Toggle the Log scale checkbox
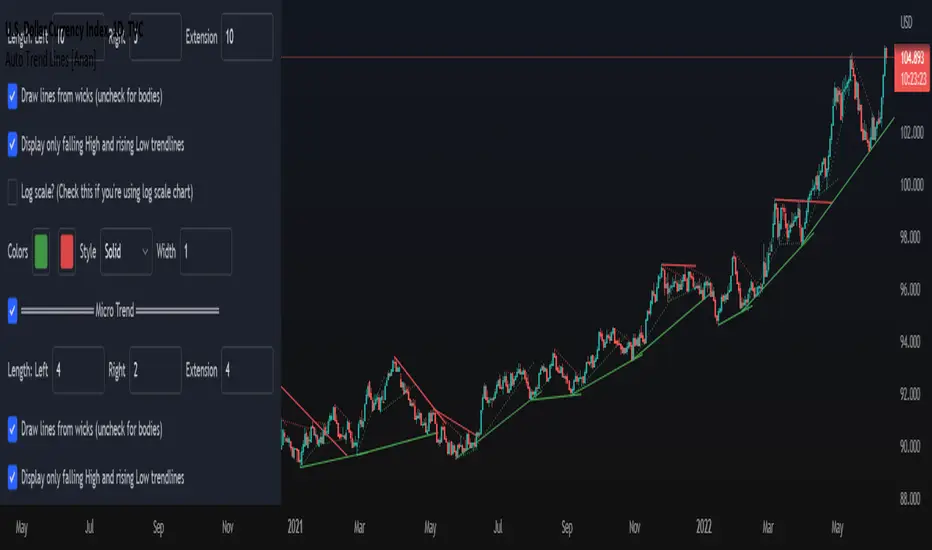 [14, 192]
